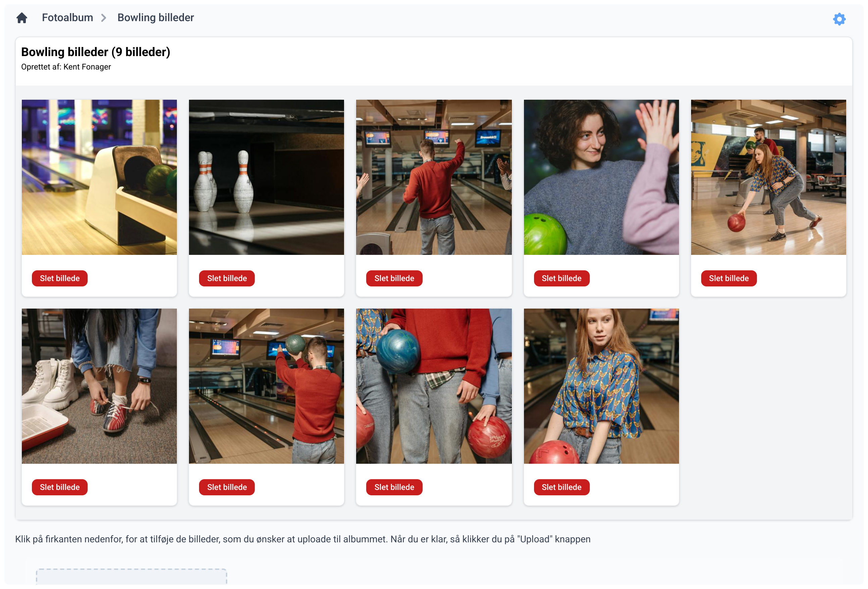
Task: Open the ball return machine thumbnail
Action: coord(99,177)
